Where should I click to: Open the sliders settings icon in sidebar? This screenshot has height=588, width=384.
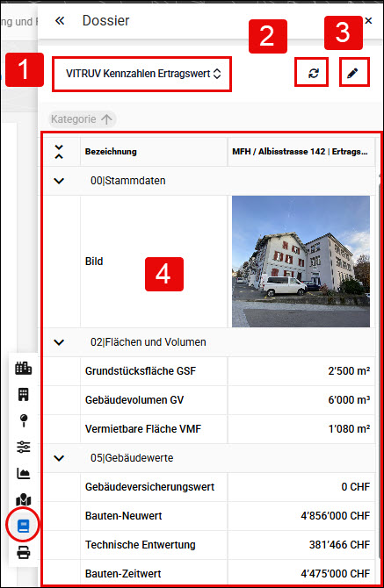coord(23,447)
